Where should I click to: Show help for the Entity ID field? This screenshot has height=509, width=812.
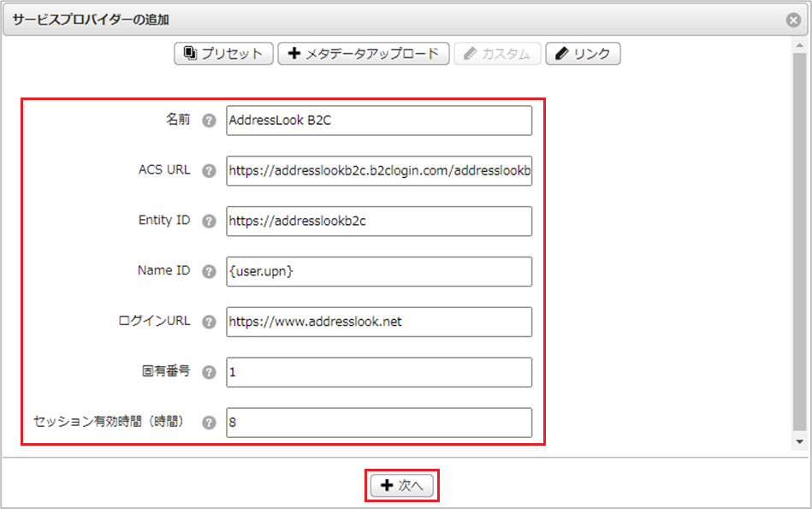[x=209, y=221]
